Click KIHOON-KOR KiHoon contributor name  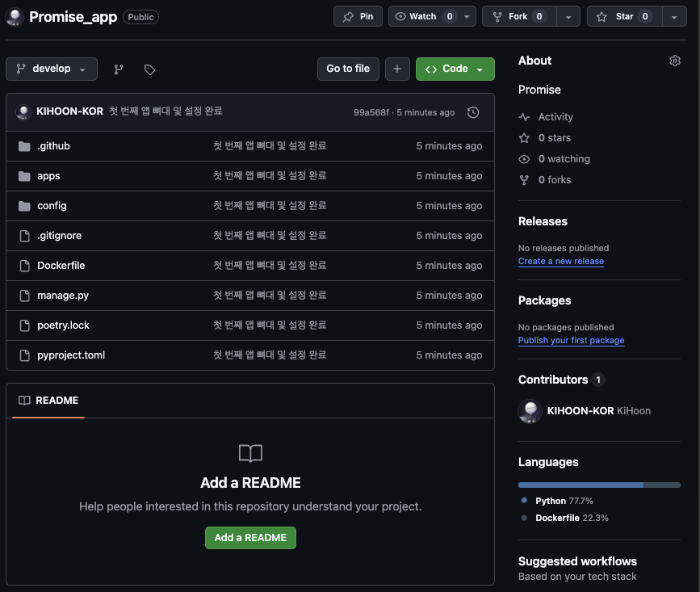click(x=598, y=411)
